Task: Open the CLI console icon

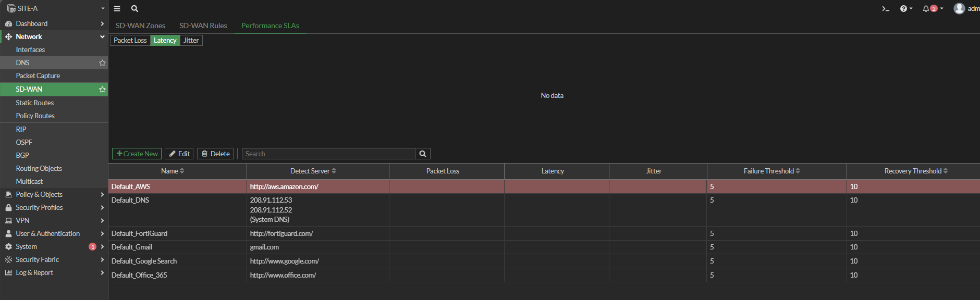Action: (885, 8)
